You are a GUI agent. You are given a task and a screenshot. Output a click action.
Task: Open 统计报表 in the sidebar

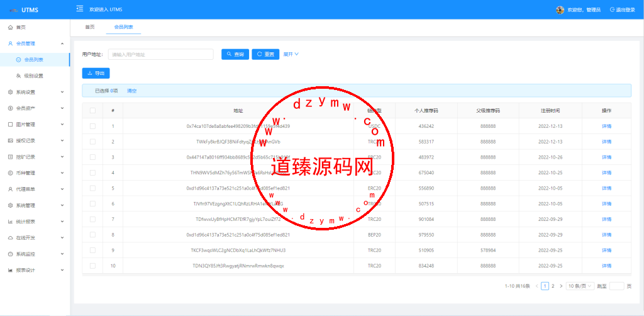25,222
